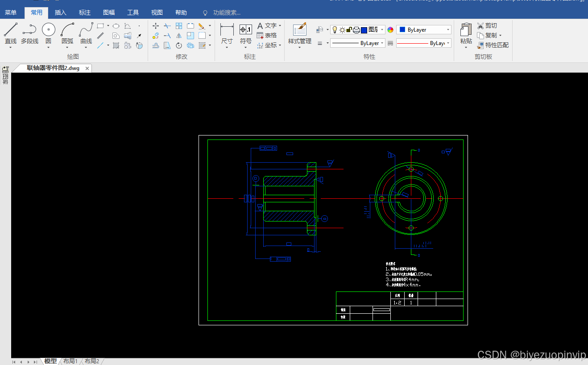Expand the 样式管理 dropdown arrow
This screenshot has height=365, width=588.
(300, 47)
